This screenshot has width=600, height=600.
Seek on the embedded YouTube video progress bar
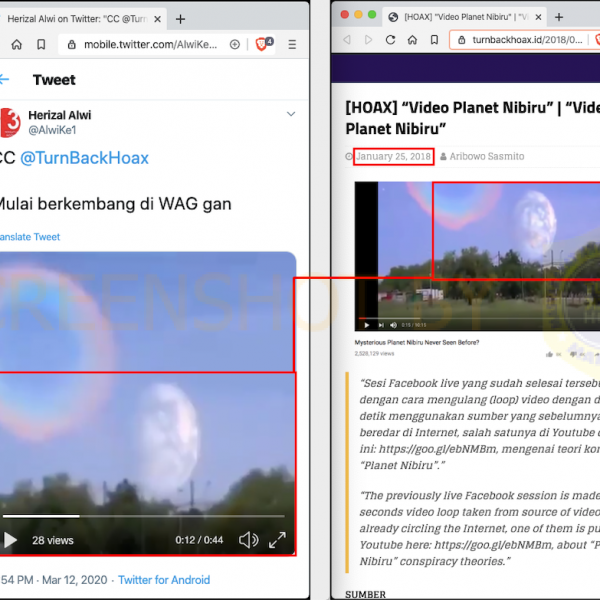[x=479, y=318]
